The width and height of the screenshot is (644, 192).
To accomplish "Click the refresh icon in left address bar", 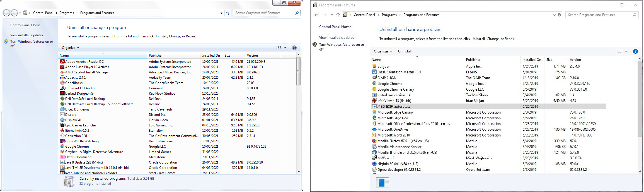I will [228, 13].
